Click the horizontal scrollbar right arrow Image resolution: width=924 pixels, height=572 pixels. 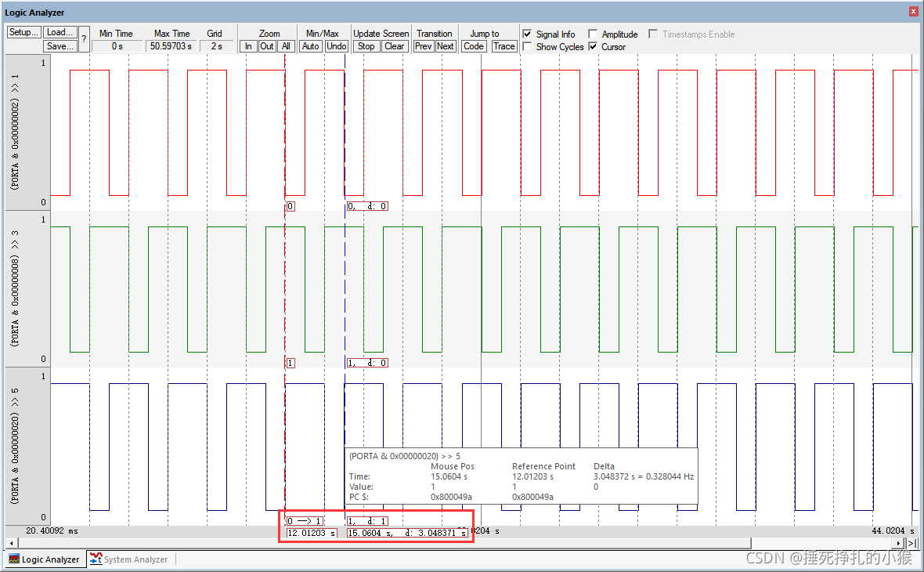click(898, 542)
